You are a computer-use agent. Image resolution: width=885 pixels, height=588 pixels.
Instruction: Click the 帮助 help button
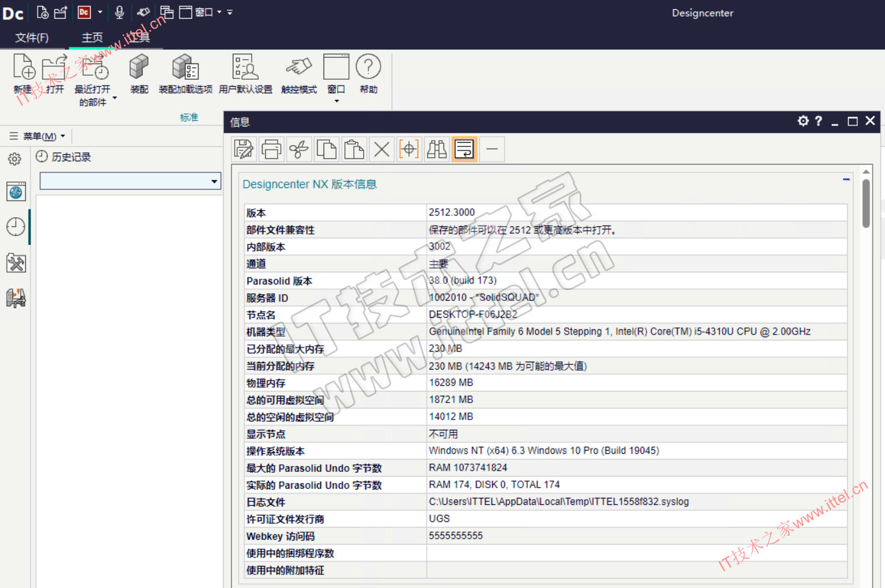coord(368,74)
